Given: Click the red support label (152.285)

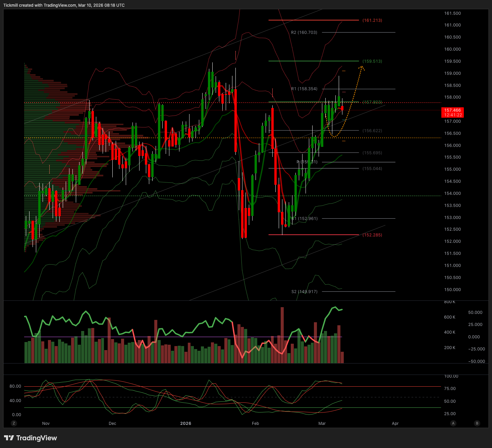Looking at the screenshot, I should tap(372, 235).
